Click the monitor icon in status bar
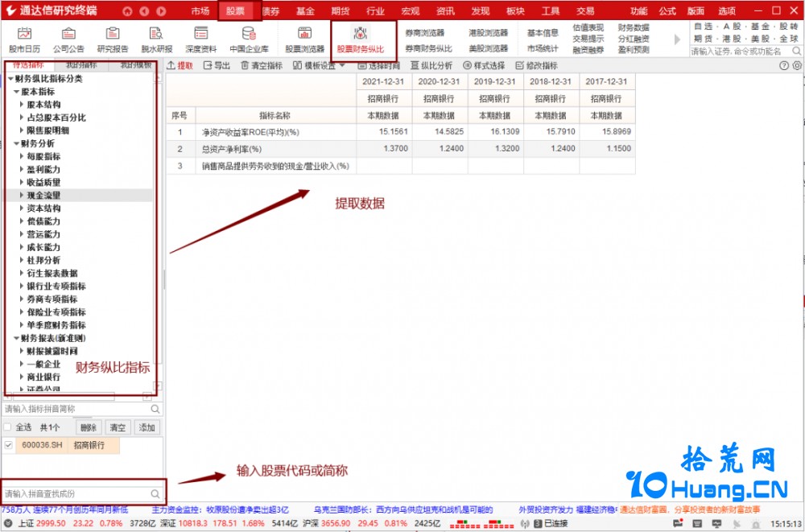 click(x=716, y=524)
